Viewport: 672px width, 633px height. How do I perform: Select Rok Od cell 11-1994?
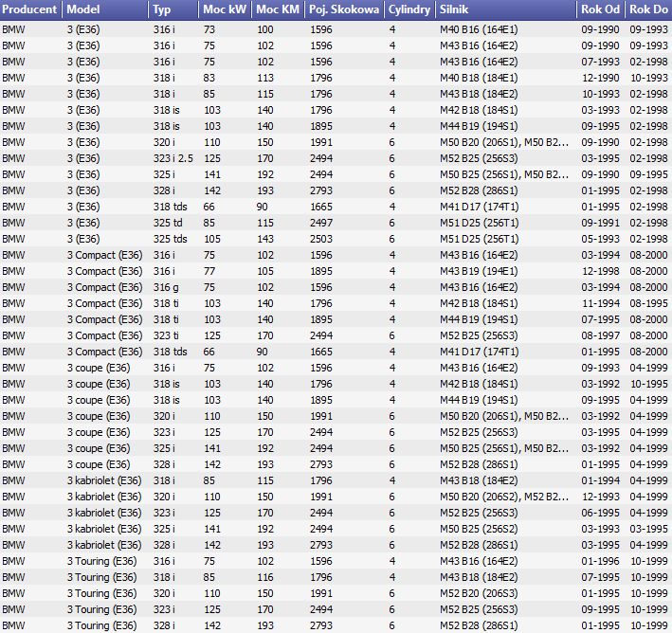(x=600, y=303)
